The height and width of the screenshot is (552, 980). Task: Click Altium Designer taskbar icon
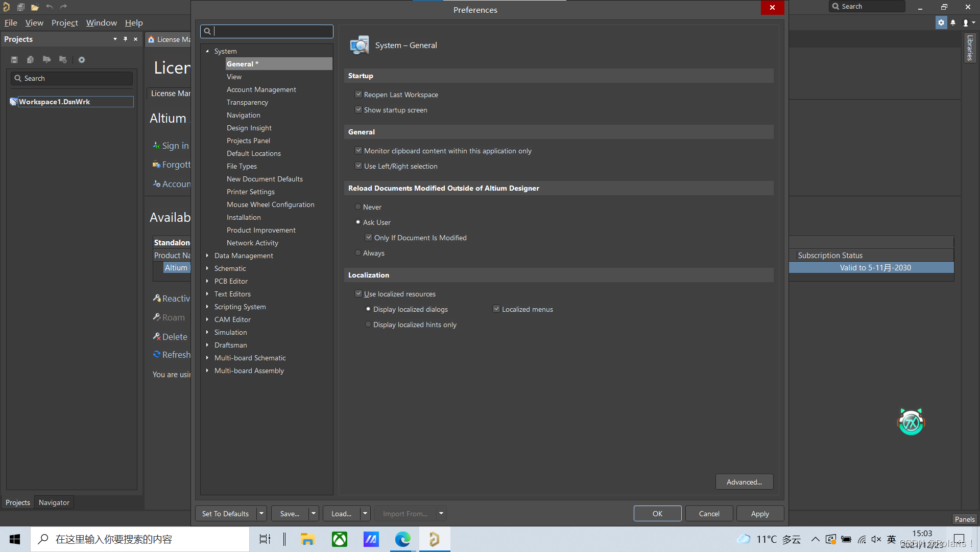435,539
